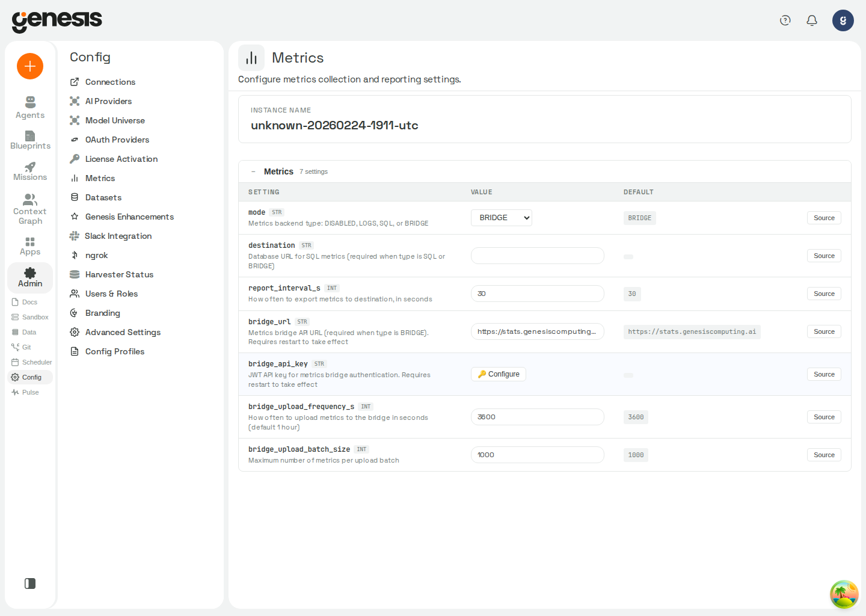866x616 pixels.
Task: Click Source button for report_interval_s
Action: [x=824, y=294]
